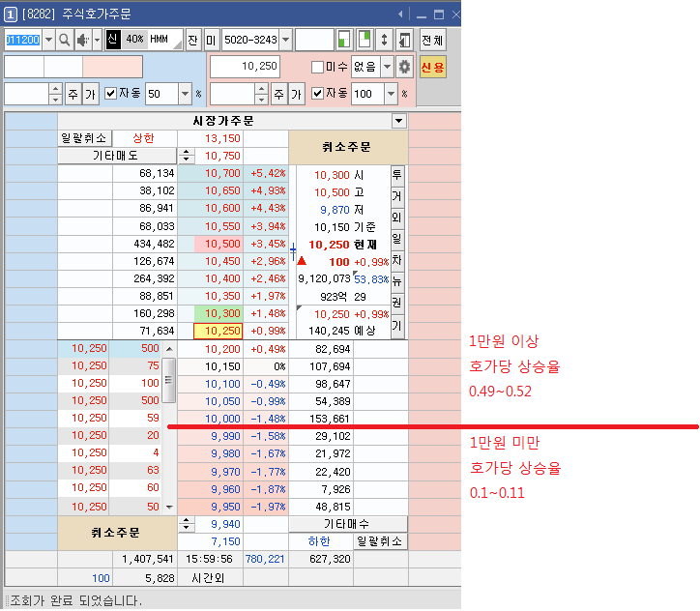Open the account 5020-3243 dropdown
The image size is (700, 611).
click(286, 41)
